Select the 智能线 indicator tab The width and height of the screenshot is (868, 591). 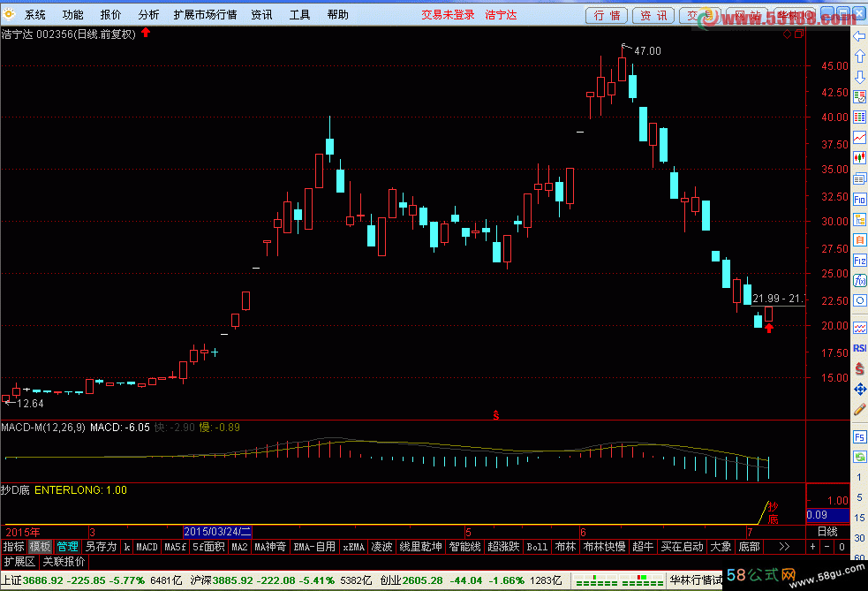point(464,547)
